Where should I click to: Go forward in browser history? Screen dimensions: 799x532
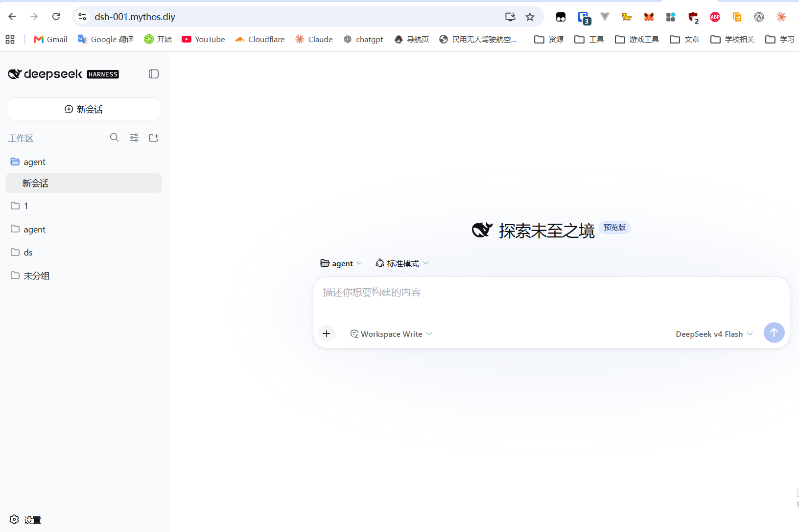[34, 17]
